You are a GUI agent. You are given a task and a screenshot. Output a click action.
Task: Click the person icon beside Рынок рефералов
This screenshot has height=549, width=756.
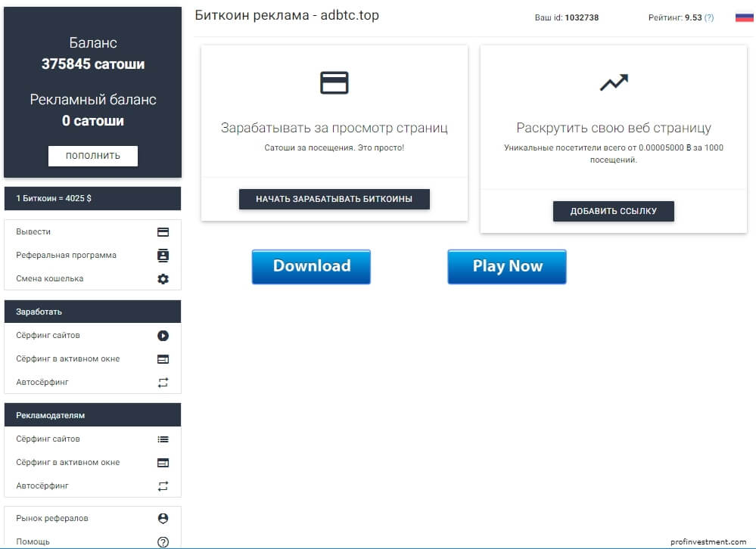tap(163, 518)
